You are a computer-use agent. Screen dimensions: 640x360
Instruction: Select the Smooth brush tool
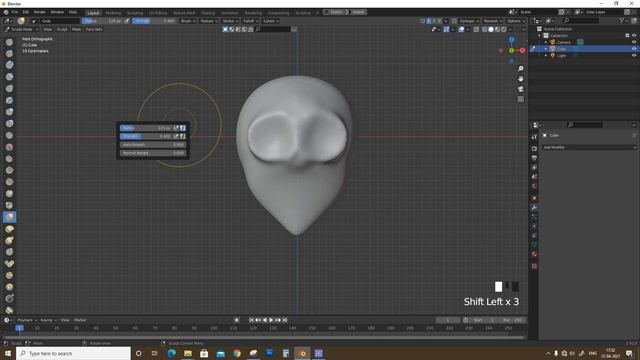[9, 147]
